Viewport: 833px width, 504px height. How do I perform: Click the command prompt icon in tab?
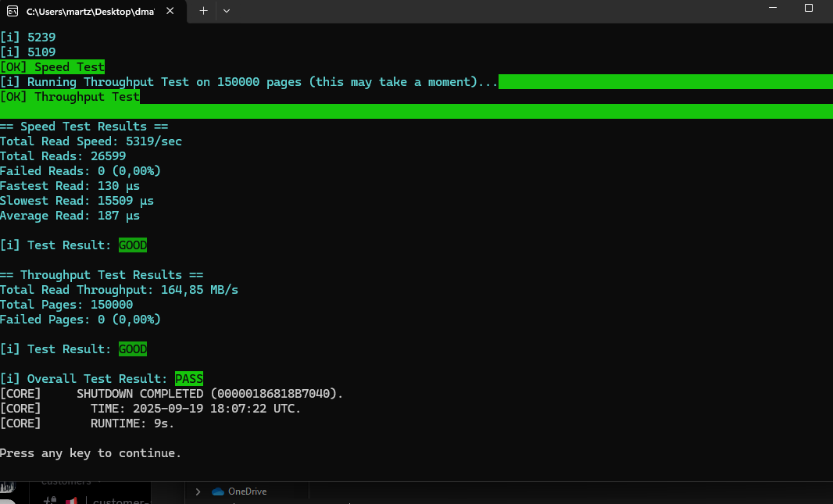[13, 11]
